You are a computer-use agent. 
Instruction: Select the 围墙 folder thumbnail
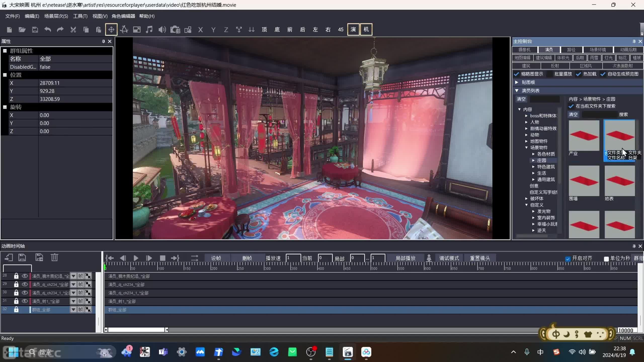pos(584,181)
